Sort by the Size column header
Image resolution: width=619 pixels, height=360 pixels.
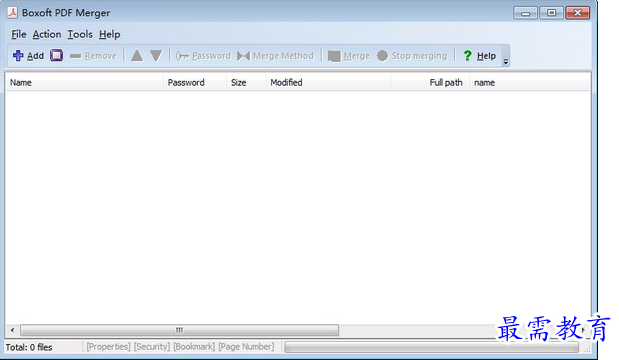[246, 82]
